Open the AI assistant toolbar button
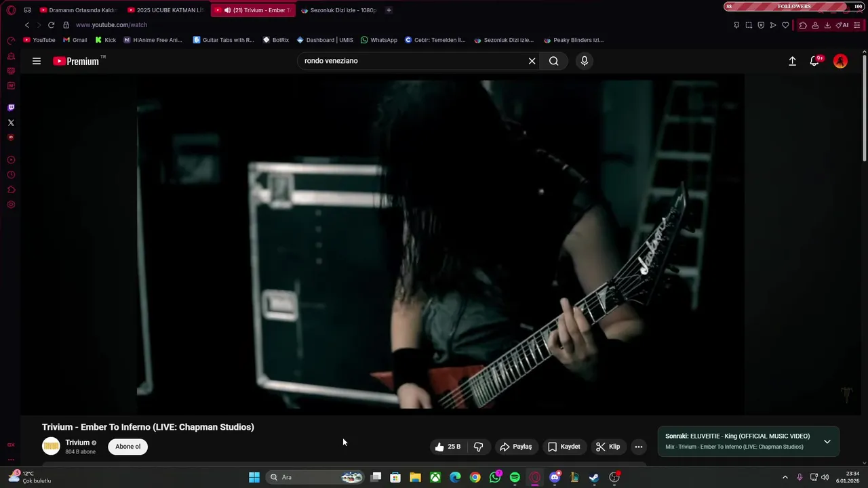The image size is (868, 488). pyautogui.click(x=842, y=25)
